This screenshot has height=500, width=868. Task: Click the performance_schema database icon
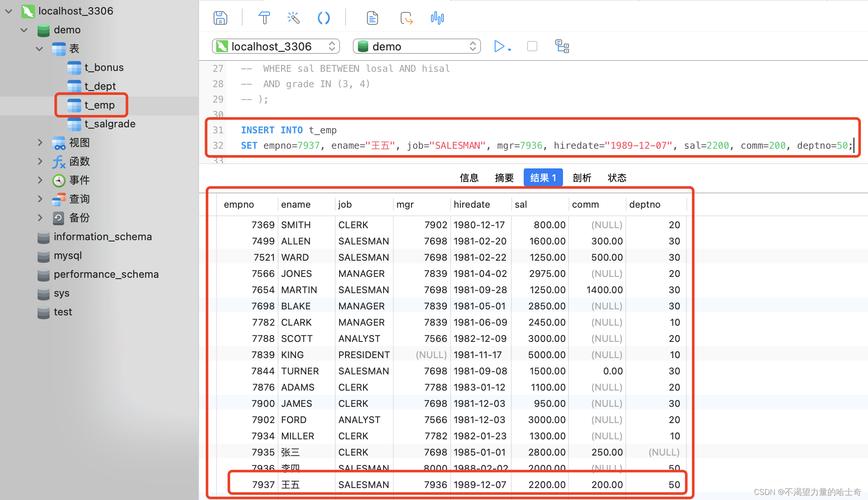click(44, 275)
